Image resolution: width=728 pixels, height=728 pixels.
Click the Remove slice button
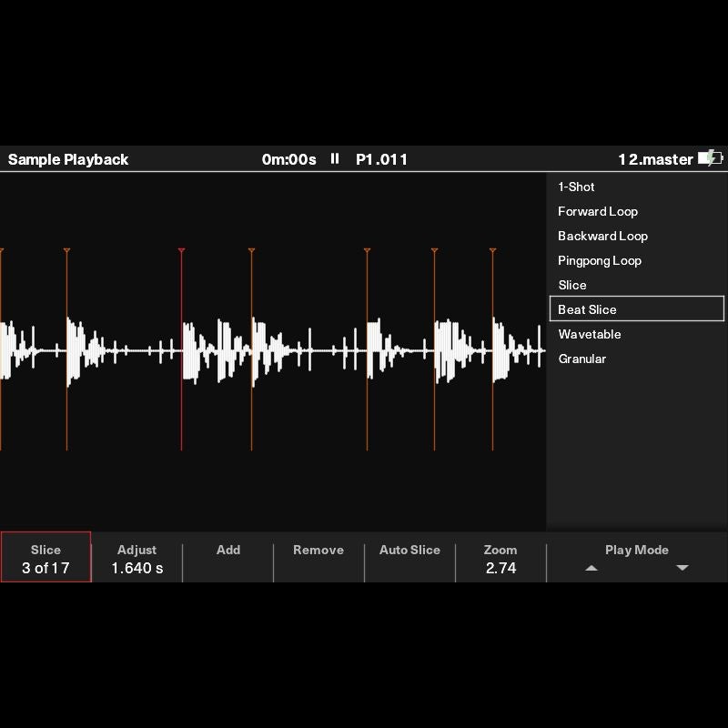pos(318,557)
